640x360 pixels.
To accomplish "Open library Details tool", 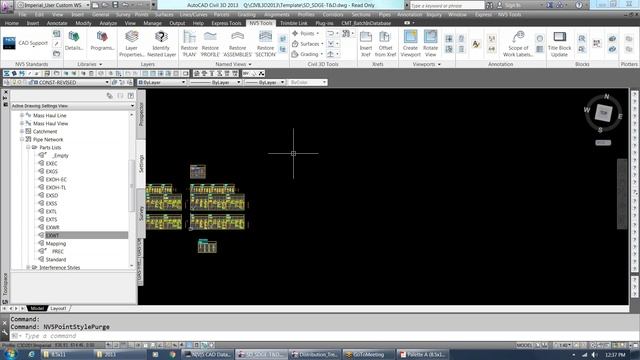I will point(74,40).
